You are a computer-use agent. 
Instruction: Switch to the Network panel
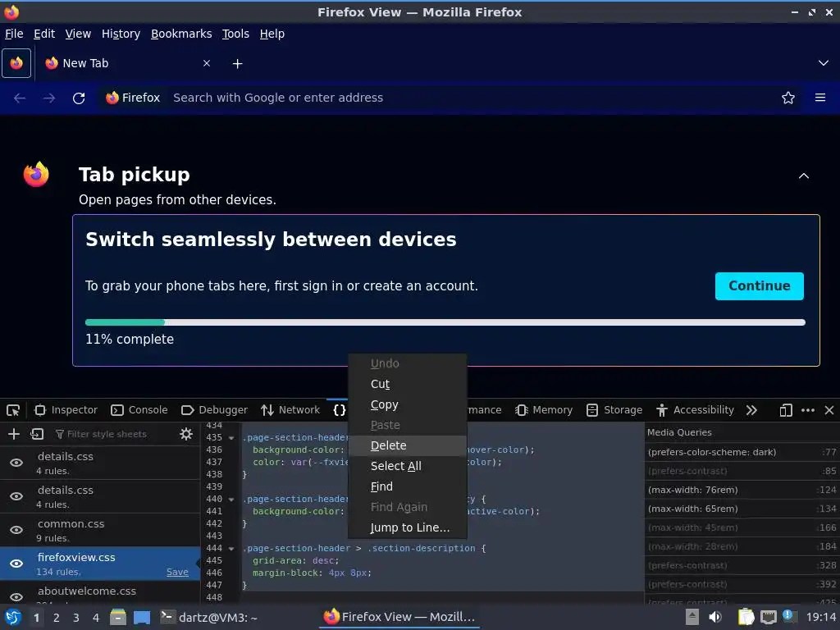click(x=290, y=410)
